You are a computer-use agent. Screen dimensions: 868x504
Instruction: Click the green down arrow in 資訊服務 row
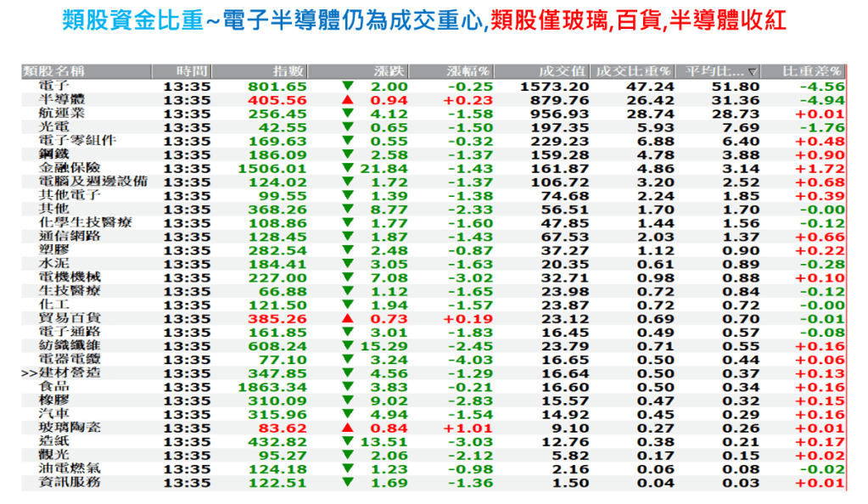pos(346,482)
